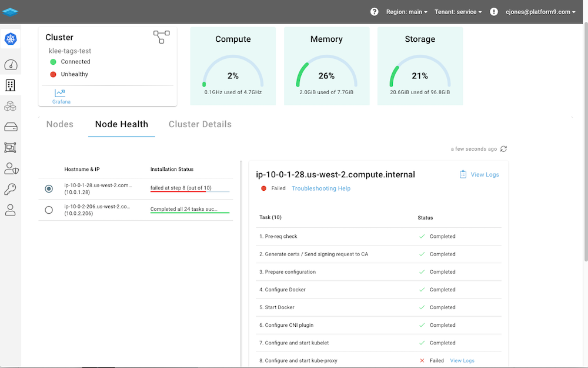Click task '4. Configure Docker'
Image resolution: width=588 pixels, height=368 pixels.
coord(282,290)
